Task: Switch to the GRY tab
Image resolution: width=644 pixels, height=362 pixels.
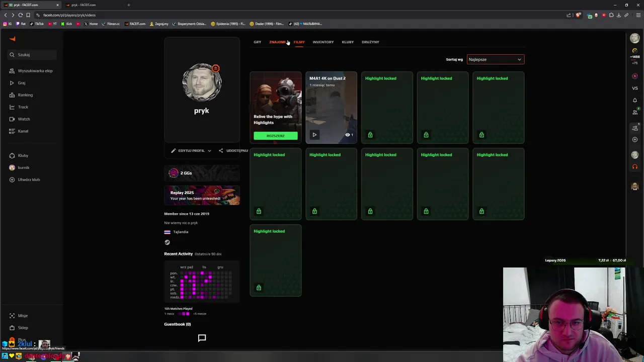Action: pos(257,42)
